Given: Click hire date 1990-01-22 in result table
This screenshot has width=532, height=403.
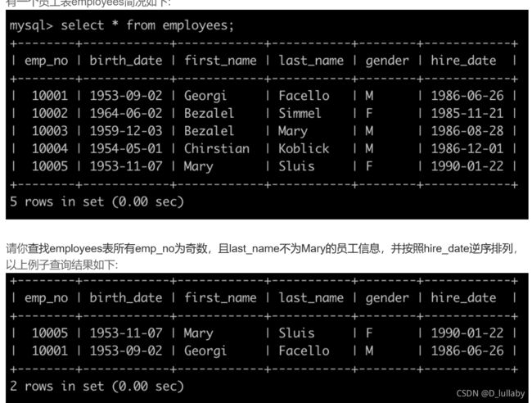Looking at the screenshot, I should tap(467, 333).
